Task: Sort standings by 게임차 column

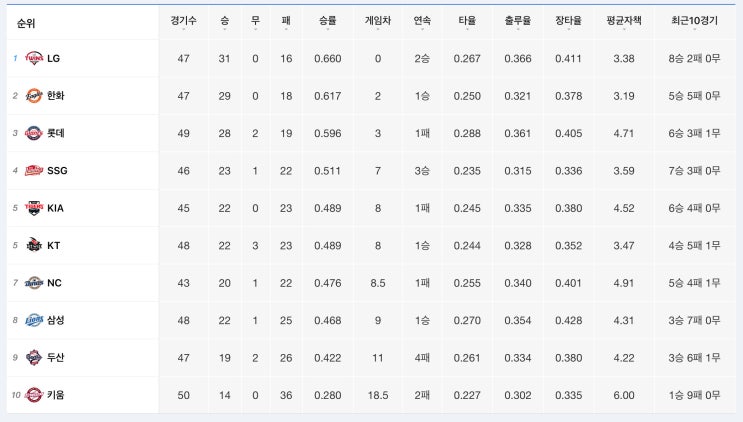Action: click(378, 21)
